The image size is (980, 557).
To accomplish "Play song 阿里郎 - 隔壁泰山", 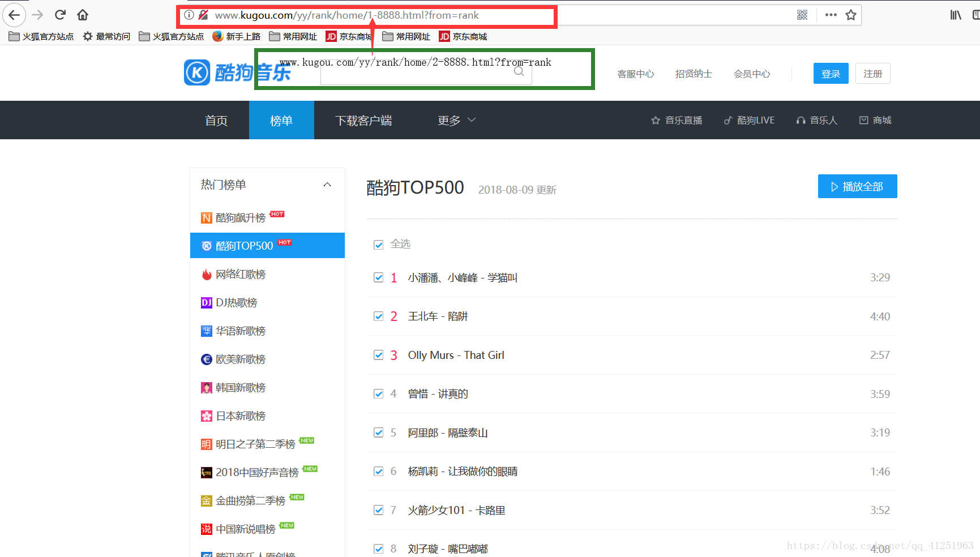I will [448, 432].
